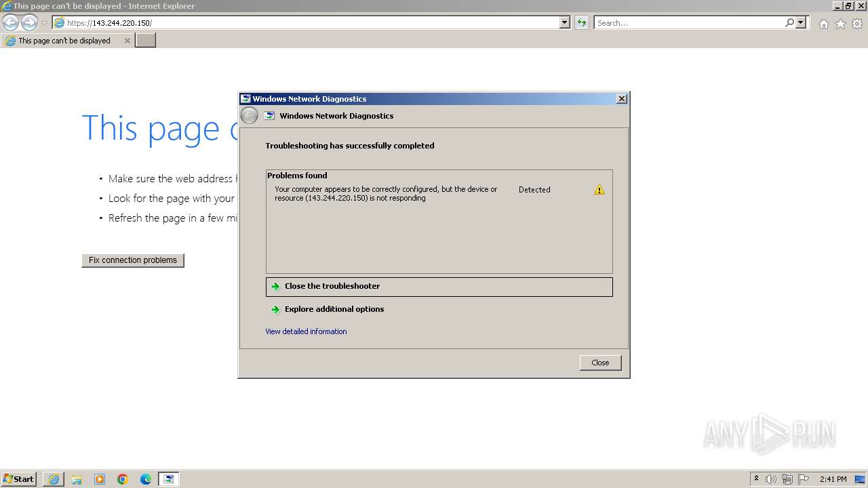The height and width of the screenshot is (488, 868).
Task: Click the 2:41 PM clock in tray
Action: 833,479
